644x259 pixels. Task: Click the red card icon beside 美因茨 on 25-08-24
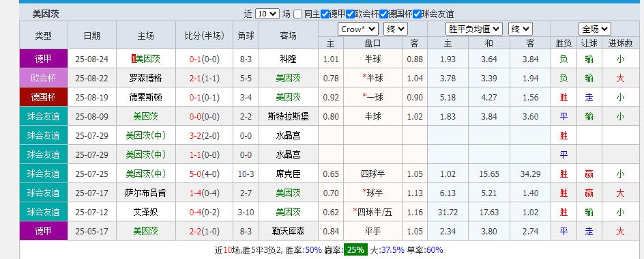[134, 59]
